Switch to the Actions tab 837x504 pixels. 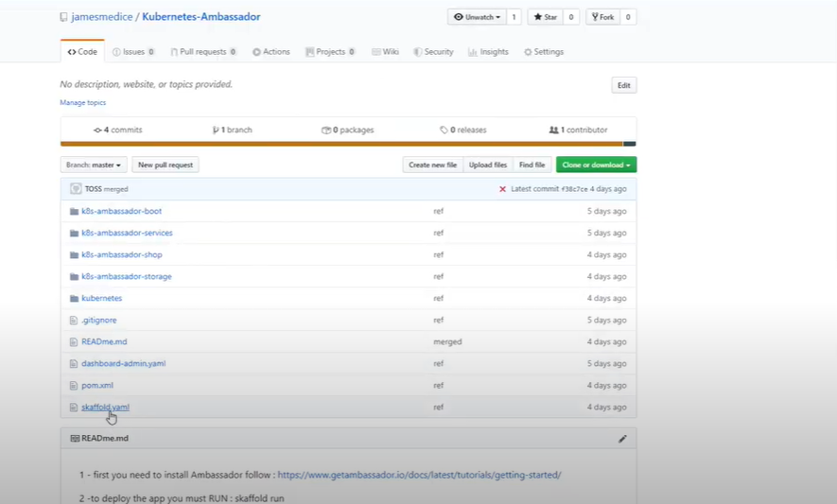271,52
